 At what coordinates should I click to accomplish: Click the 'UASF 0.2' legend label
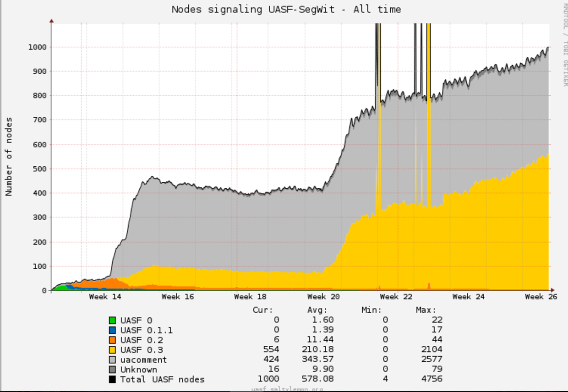pyautogui.click(x=142, y=340)
